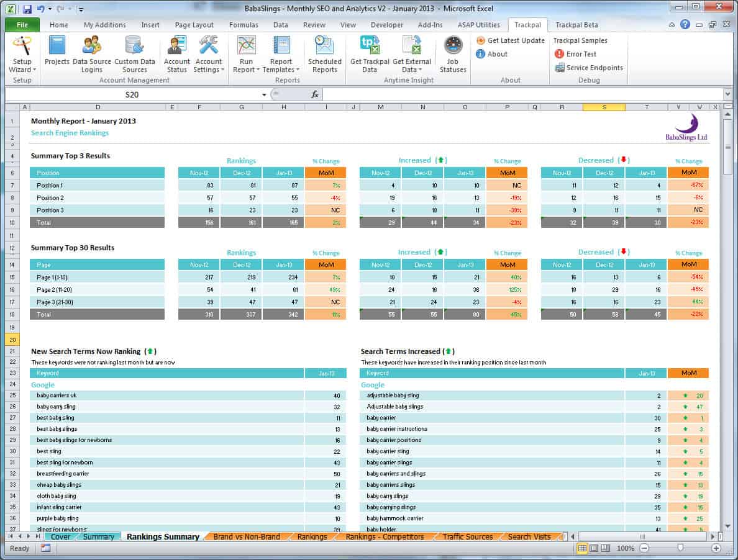Select row 20 header
This screenshot has height=560, width=738.
[x=12, y=340]
